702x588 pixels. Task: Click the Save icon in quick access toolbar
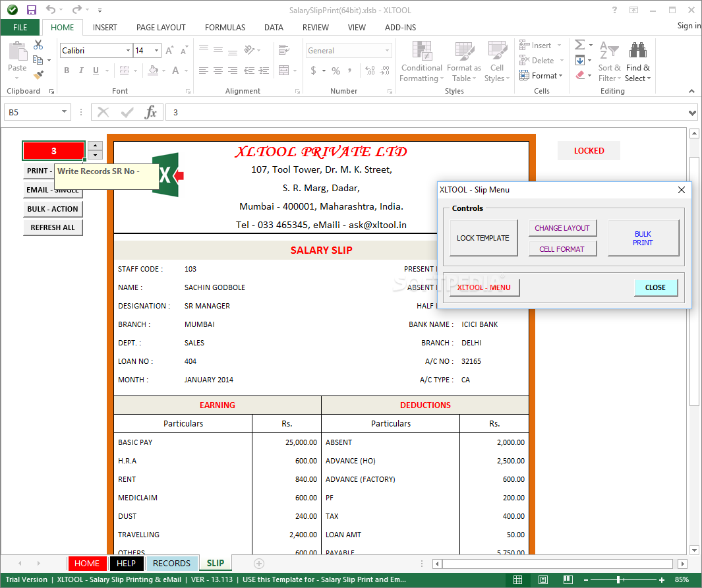[x=32, y=10]
